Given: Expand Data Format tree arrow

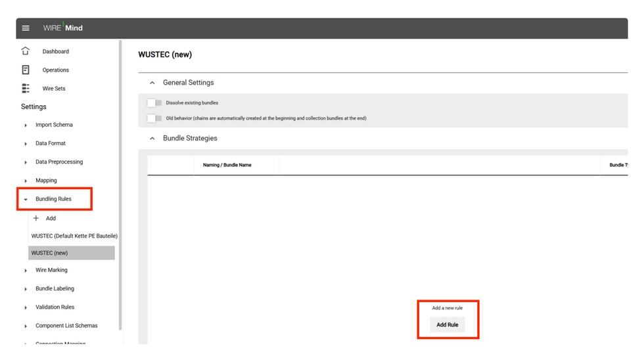Looking at the screenshot, I should (x=26, y=144).
